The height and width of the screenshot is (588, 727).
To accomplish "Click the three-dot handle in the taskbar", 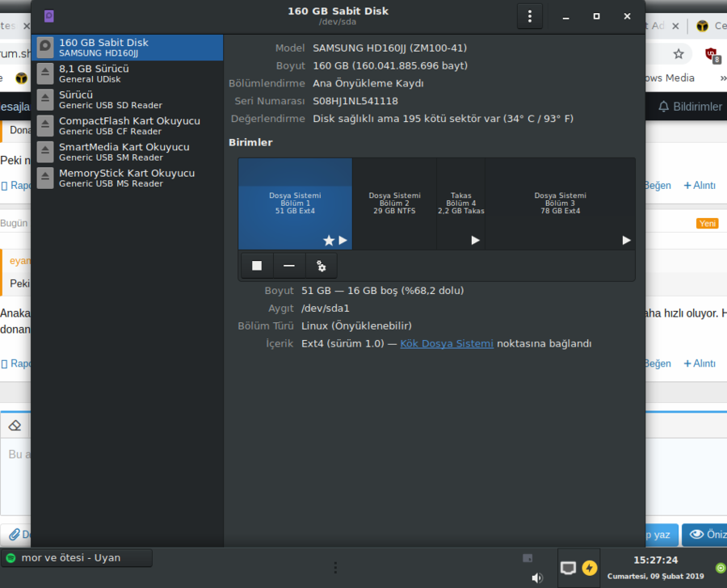I will 335,568.
